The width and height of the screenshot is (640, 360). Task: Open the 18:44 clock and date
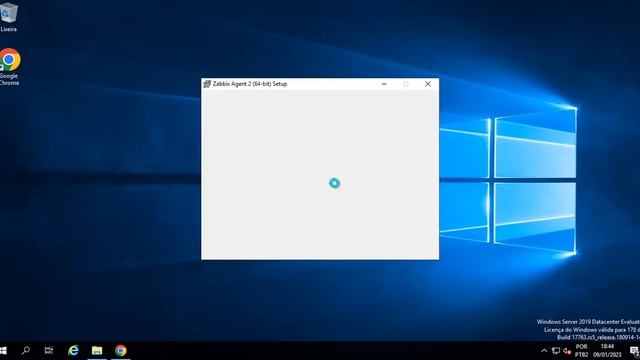[607, 351]
